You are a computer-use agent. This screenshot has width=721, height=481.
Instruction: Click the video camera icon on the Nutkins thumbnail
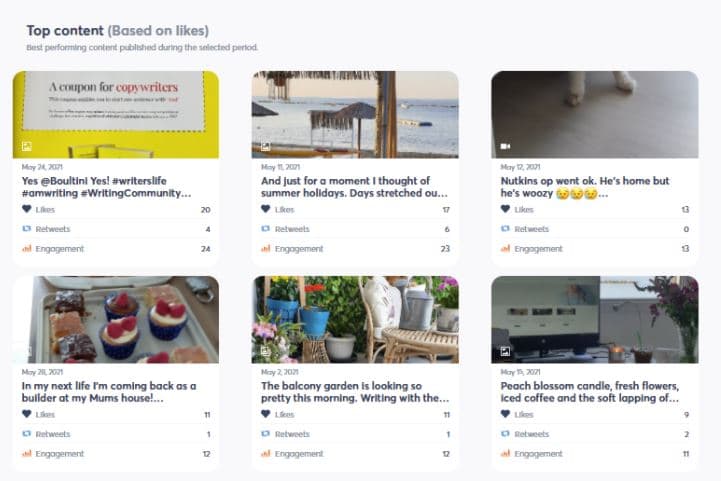click(506, 146)
